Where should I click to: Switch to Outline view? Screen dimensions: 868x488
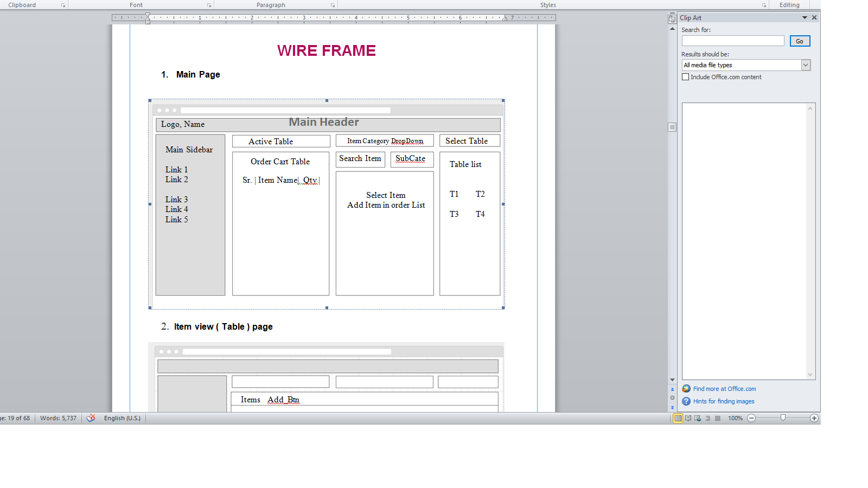707,418
